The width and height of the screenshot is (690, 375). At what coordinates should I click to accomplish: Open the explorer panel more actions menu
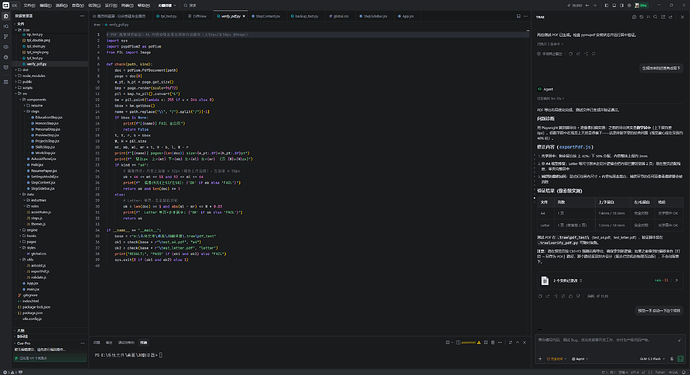tap(82, 16)
